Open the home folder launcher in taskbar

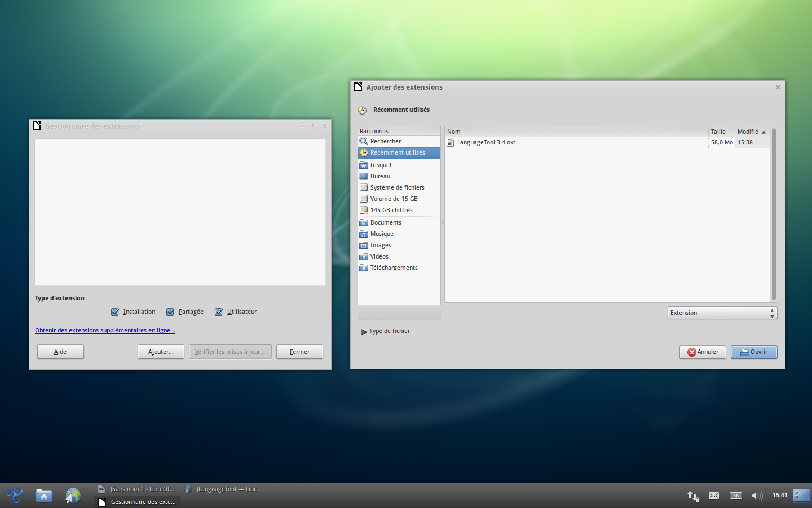point(44,496)
